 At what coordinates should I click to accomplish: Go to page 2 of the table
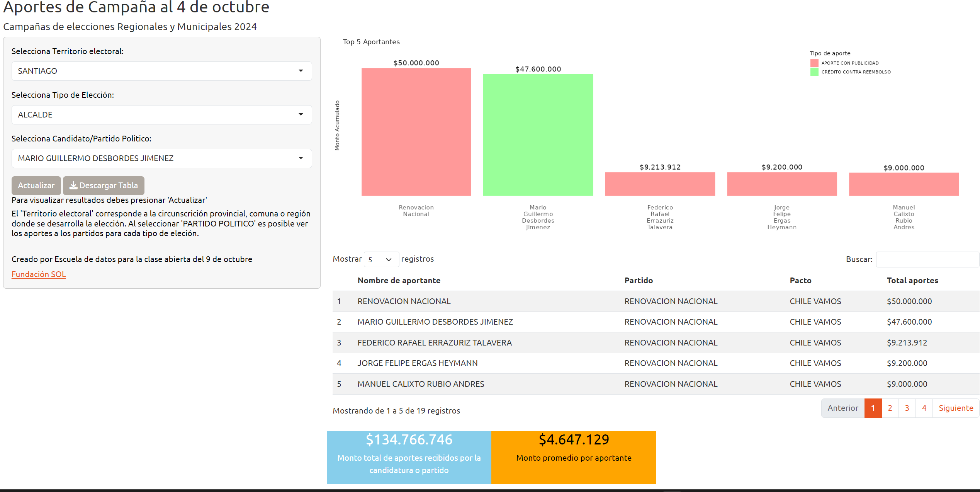point(890,408)
